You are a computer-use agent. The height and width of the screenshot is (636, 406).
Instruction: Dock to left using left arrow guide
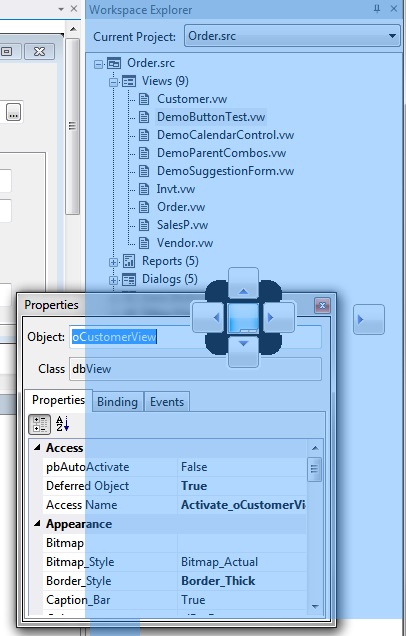point(208,318)
